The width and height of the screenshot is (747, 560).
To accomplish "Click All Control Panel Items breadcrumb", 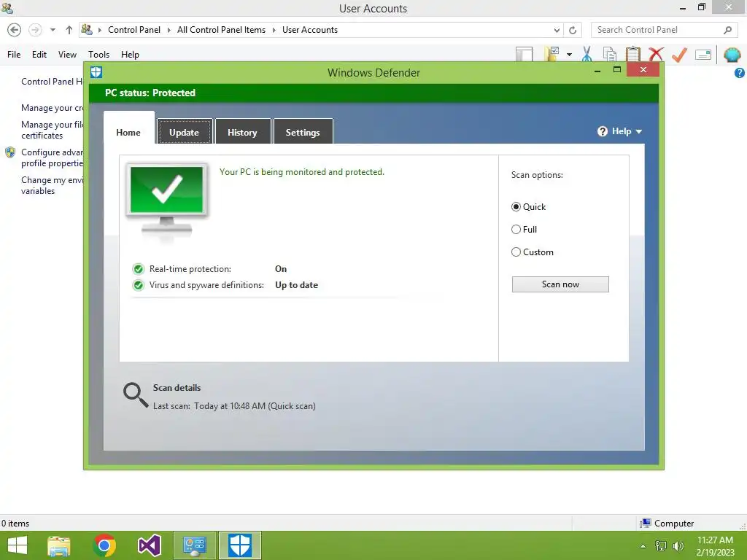I will point(221,29).
